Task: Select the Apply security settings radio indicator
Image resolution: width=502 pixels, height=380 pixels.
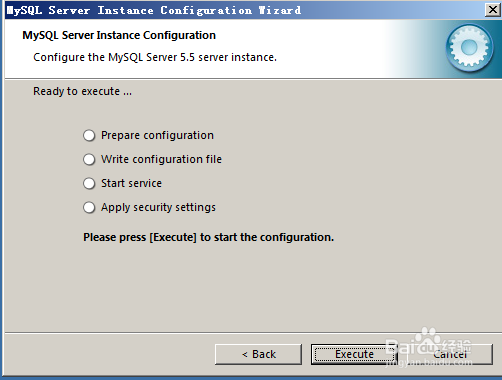Action: 89,208
